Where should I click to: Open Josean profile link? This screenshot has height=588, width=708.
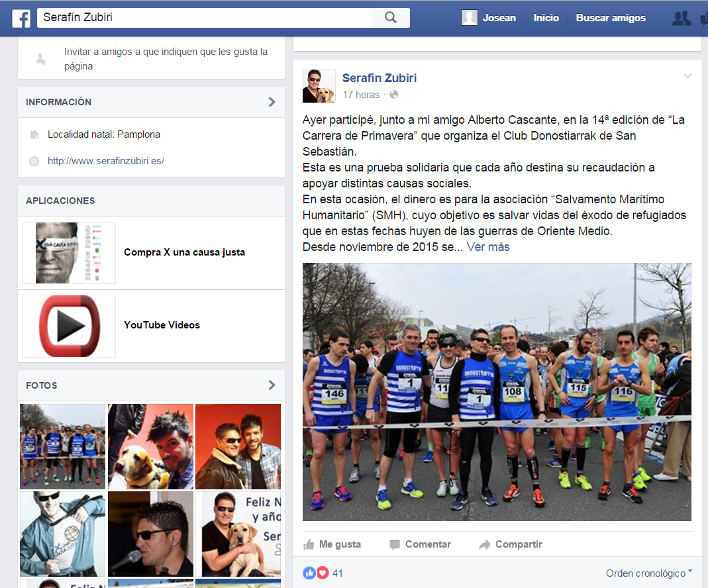point(499,18)
